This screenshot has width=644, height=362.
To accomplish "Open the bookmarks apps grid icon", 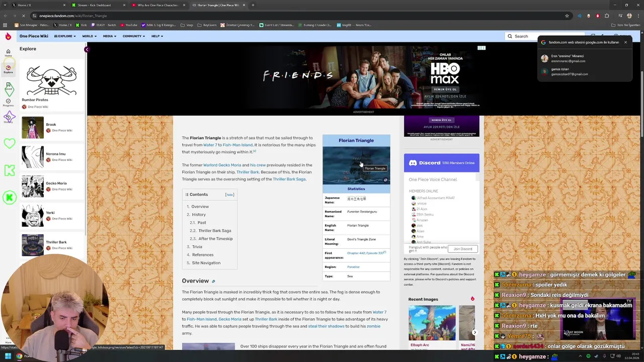I will 6,25.
